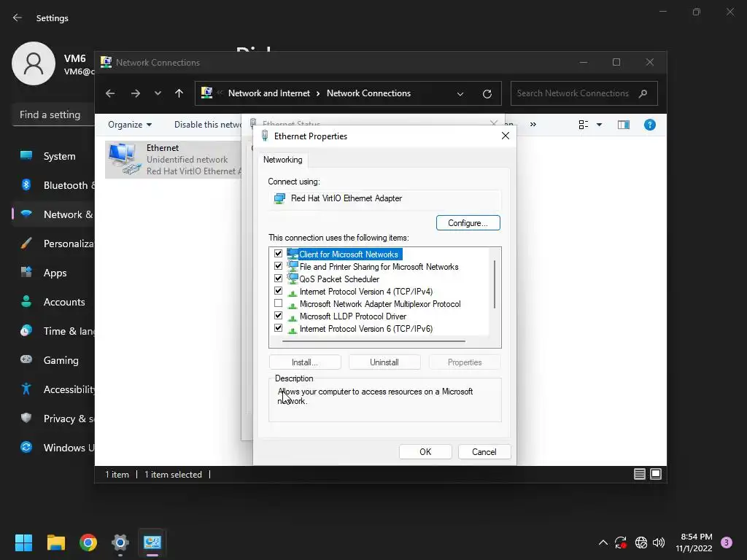Click the vertical scrollbar of items list
This screenshot has height=560, width=747.
point(495,284)
